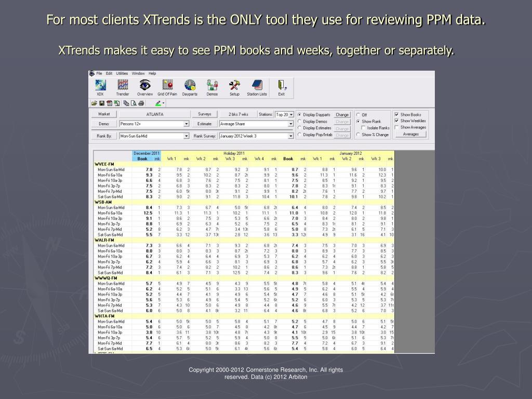This screenshot has width=532, height=399.
Task: Toggle the Show Books checkbox
Action: coord(396,115)
